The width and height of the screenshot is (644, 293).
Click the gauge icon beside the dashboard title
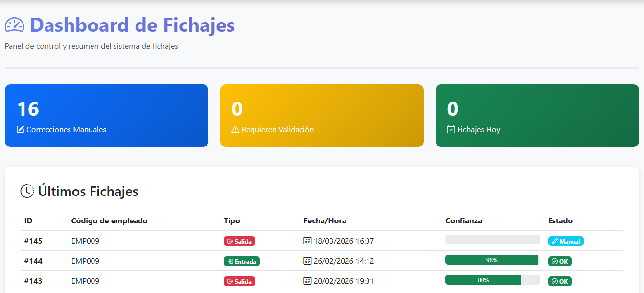click(x=14, y=24)
